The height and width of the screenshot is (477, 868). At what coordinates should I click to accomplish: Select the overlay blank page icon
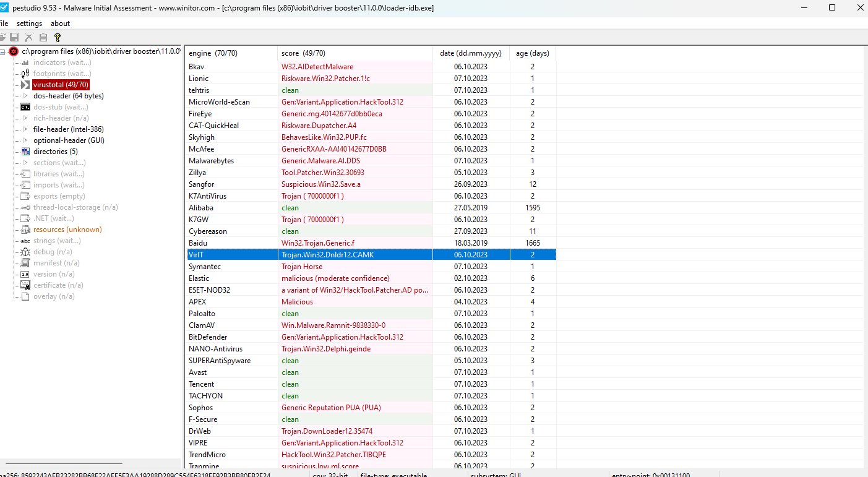(25, 296)
